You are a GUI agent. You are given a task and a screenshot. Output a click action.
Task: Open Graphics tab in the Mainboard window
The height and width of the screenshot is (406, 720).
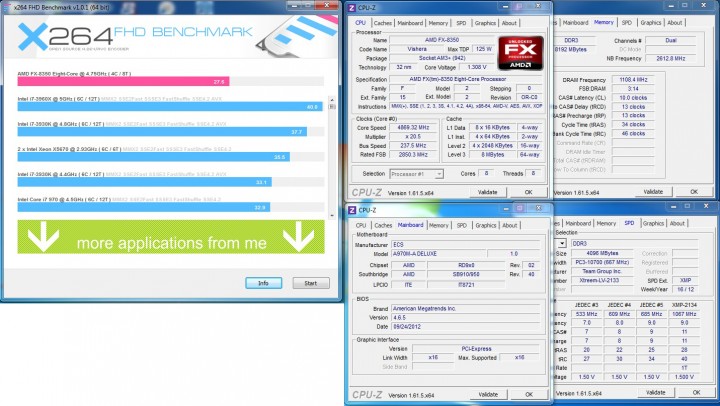(486, 226)
